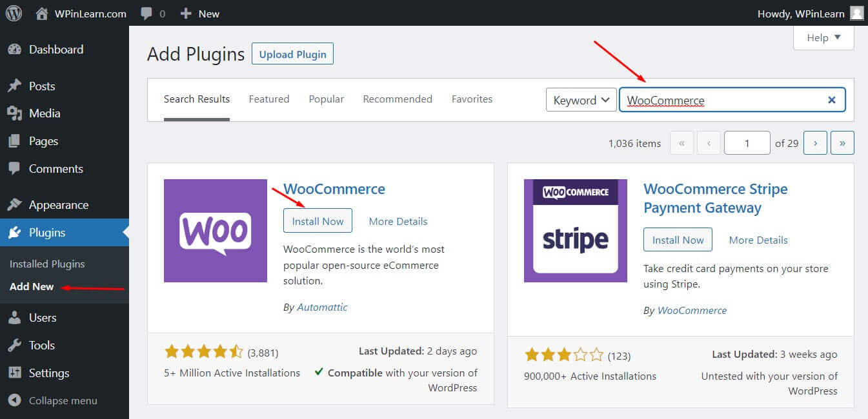Viewport: 868px width, 419px height.
Task: Open the Automattic author link
Action: pos(322,307)
